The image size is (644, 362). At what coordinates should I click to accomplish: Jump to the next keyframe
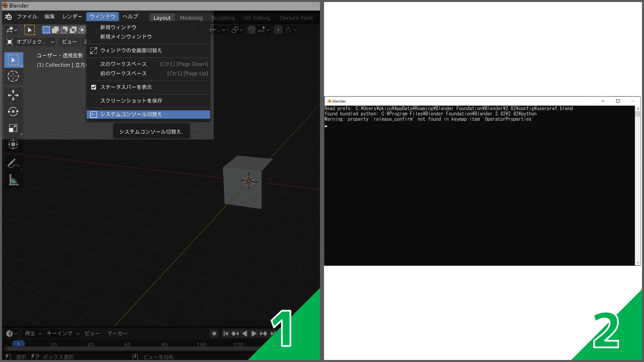263,334
